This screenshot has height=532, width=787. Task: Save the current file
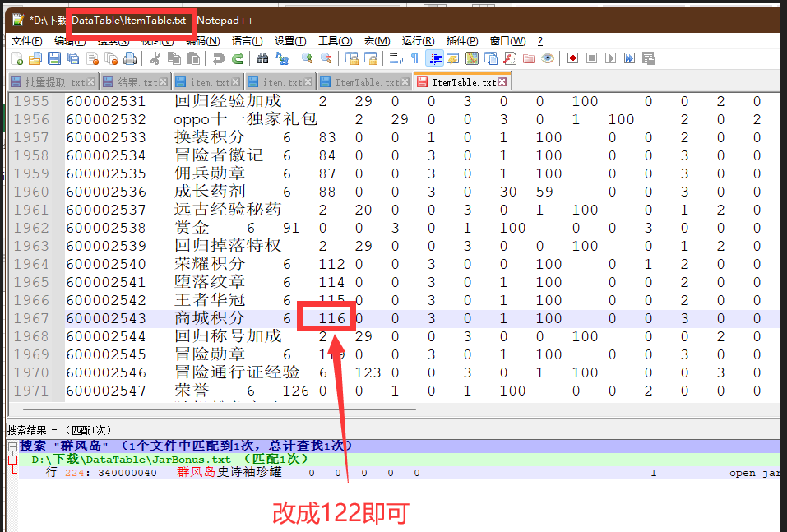(x=54, y=58)
